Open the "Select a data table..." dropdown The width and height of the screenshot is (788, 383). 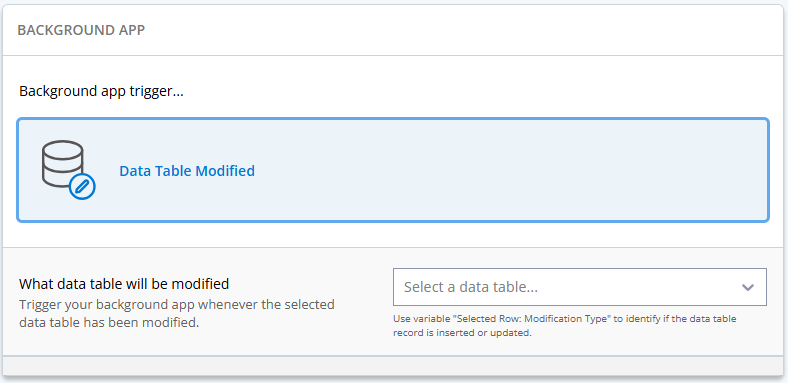click(x=580, y=287)
